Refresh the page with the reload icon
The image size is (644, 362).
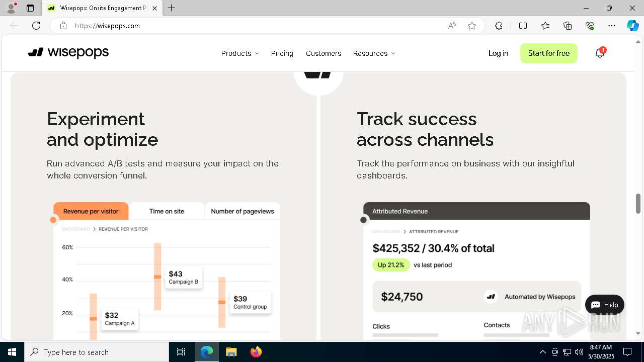click(x=36, y=26)
